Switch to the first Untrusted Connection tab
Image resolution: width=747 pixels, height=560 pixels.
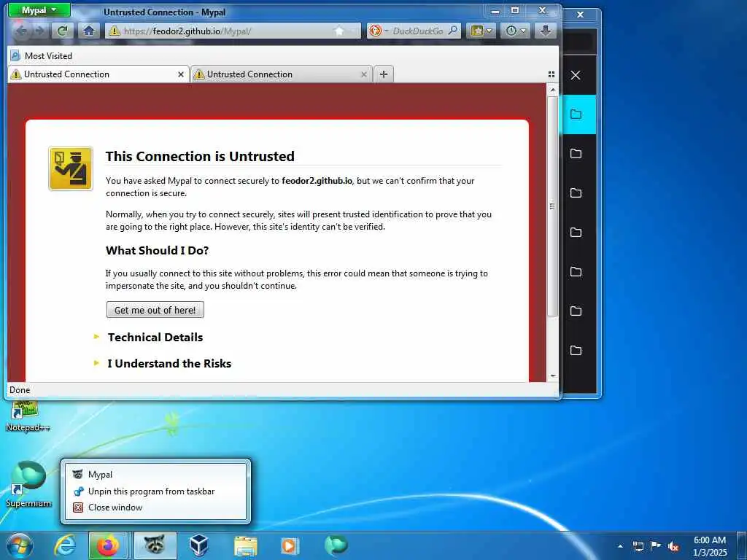coord(98,74)
